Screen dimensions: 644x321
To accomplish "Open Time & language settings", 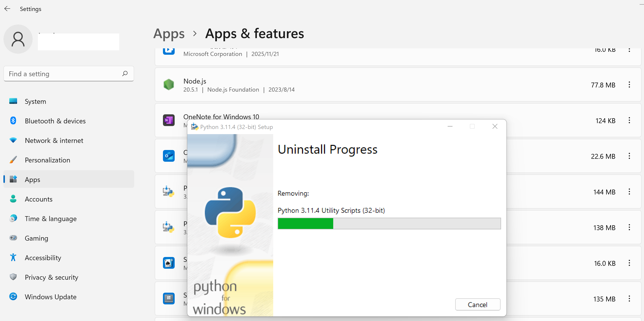I will click(x=69, y=219).
